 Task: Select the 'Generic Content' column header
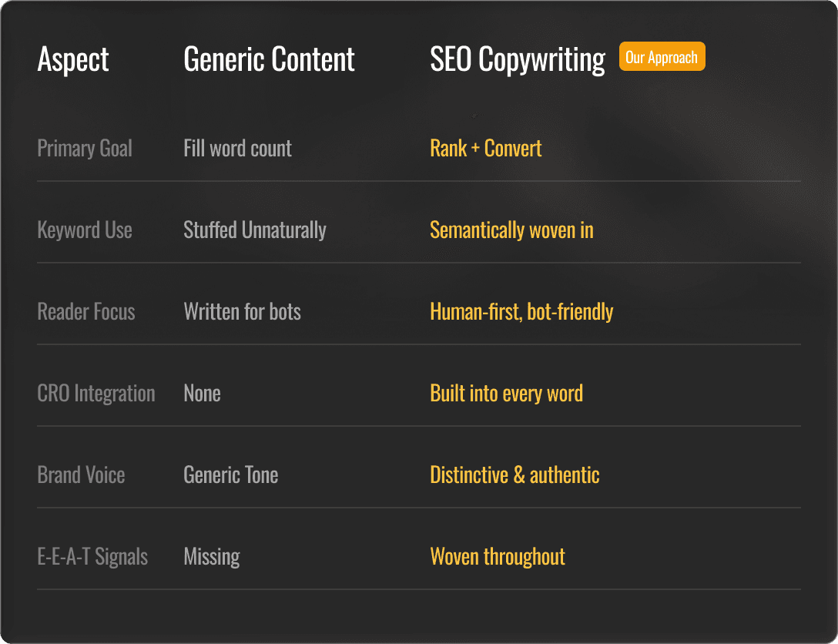tap(270, 59)
